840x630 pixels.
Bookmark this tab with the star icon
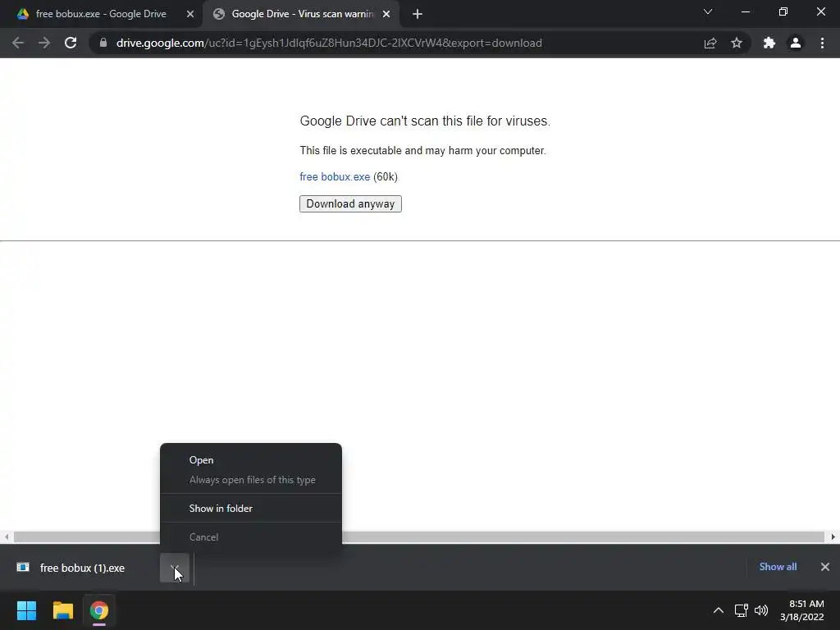[737, 43]
